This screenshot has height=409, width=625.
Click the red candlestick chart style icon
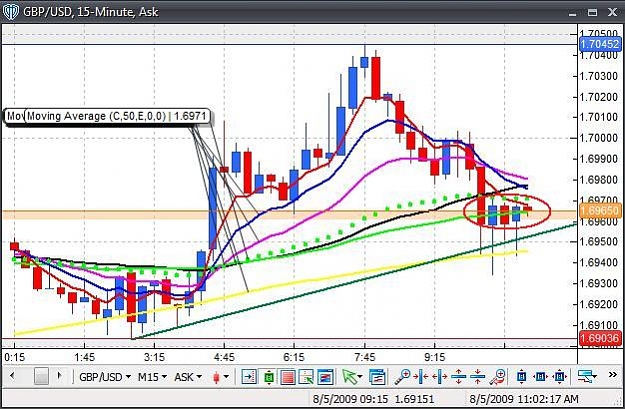click(x=216, y=377)
